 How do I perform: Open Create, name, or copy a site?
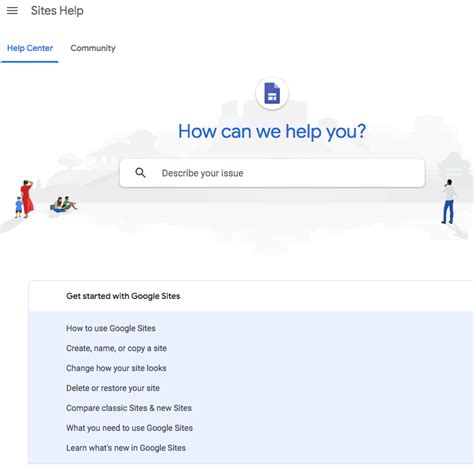116,348
